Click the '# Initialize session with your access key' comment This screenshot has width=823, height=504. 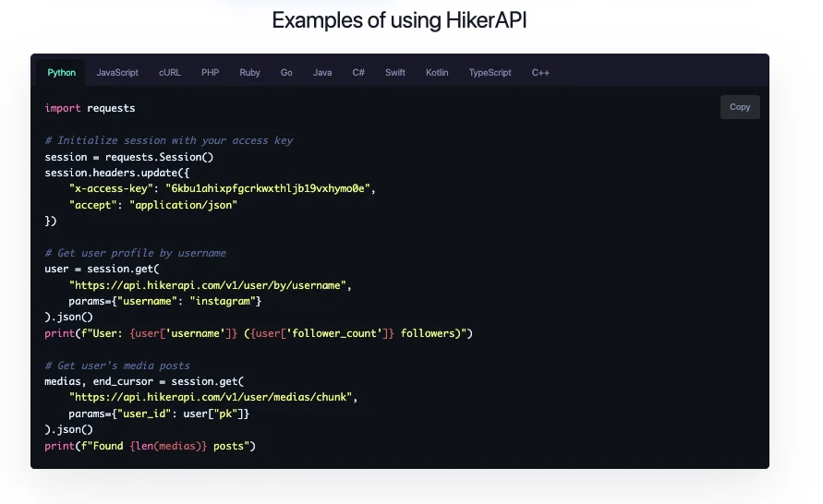pos(168,140)
